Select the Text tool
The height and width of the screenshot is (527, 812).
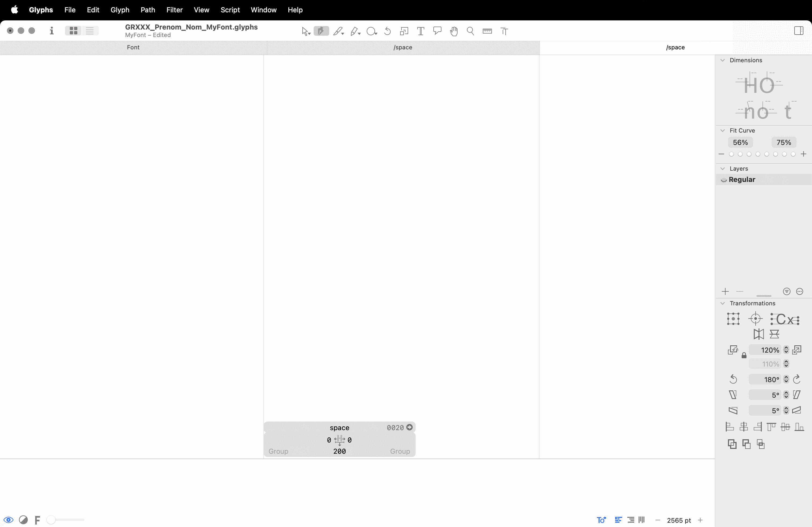pos(421,31)
